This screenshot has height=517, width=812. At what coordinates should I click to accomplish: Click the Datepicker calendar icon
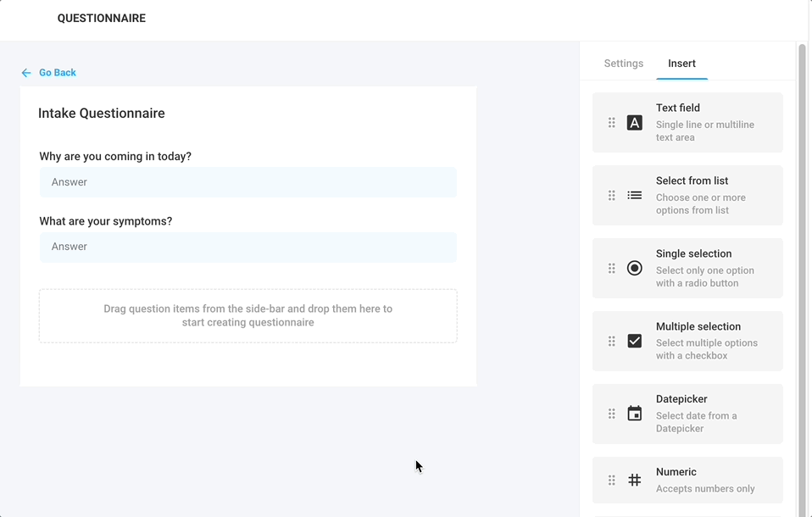(634, 414)
